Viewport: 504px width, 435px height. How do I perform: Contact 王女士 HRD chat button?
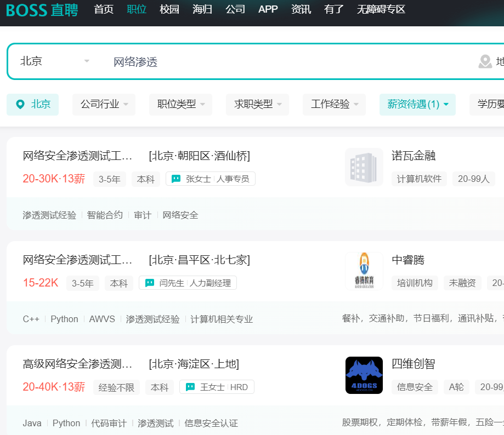[217, 387]
